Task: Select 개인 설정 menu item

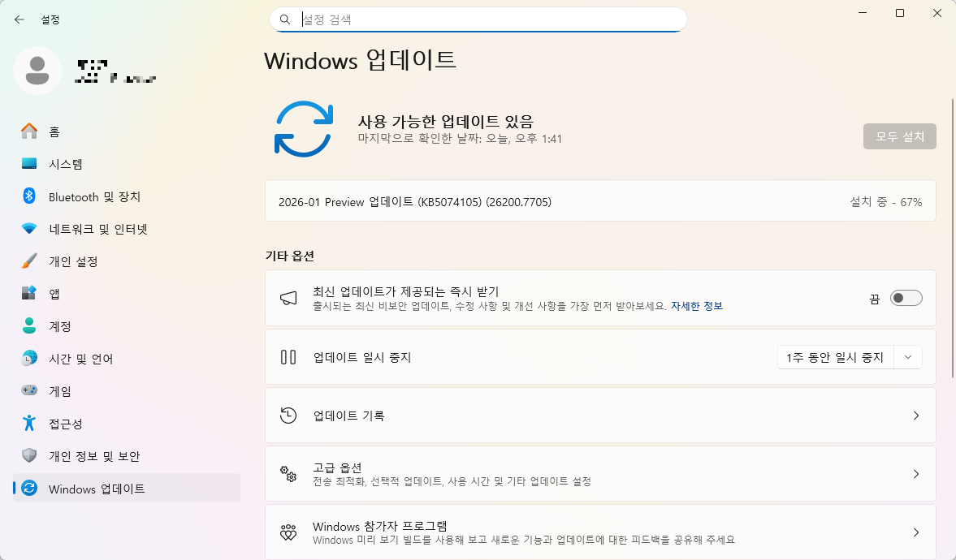Action: [126, 261]
